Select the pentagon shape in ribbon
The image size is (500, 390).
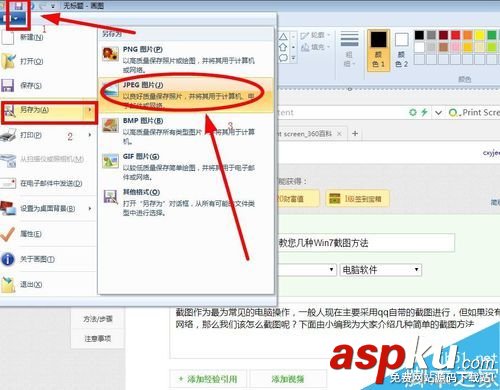coord(283,47)
